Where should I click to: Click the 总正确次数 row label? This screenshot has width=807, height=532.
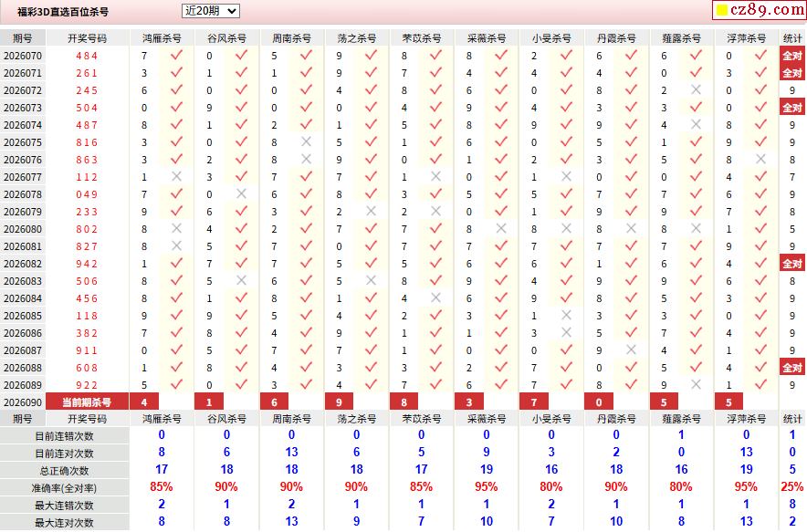[64, 471]
